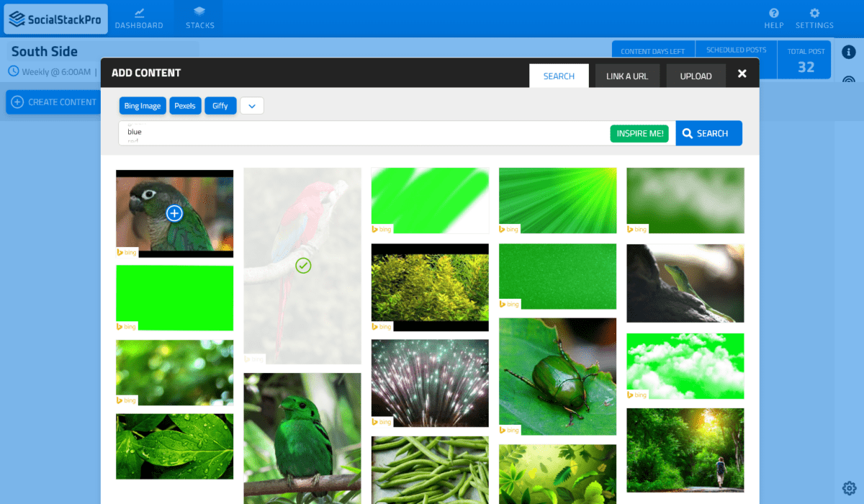The width and height of the screenshot is (864, 504).
Task: Click the blue Search button
Action: tap(708, 133)
